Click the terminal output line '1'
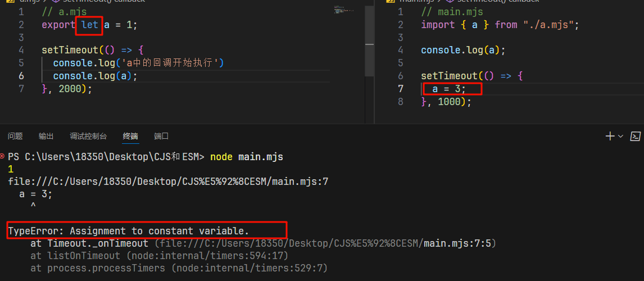 (x=10, y=169)
